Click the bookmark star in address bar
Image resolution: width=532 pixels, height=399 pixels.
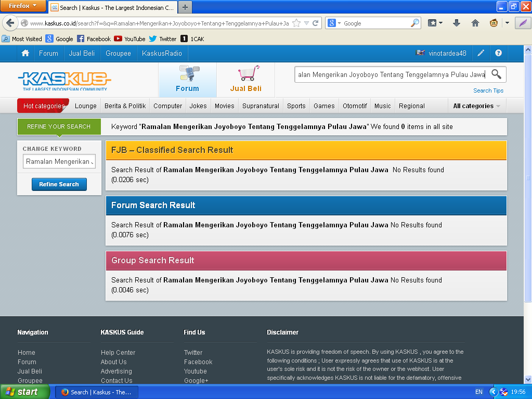coord(296,23)
